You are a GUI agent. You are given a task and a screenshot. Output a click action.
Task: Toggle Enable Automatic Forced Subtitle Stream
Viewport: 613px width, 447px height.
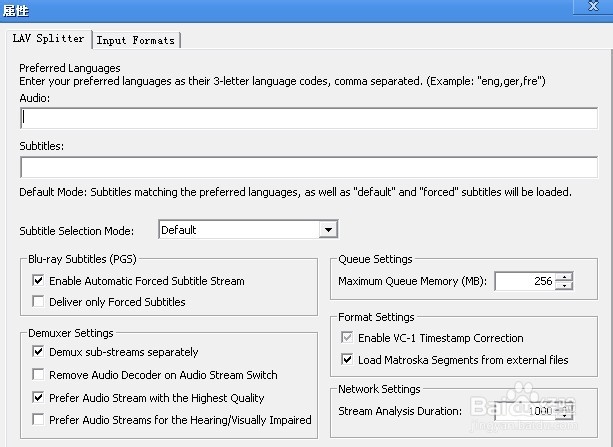point(38,280)
